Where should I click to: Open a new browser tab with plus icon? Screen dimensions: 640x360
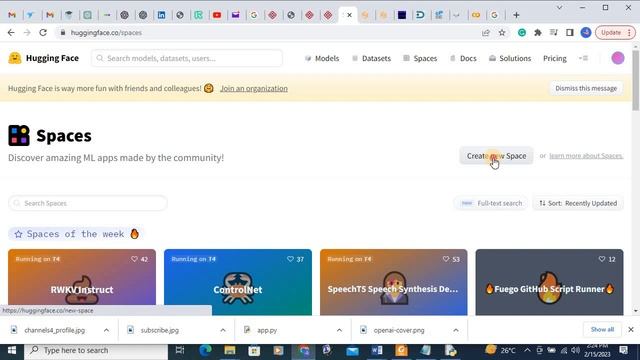(x=516, y=15)
